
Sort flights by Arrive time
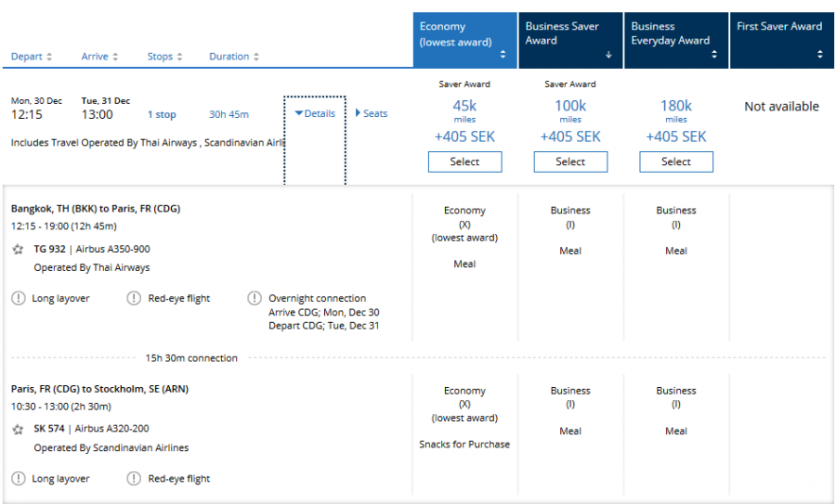point(99,57)
